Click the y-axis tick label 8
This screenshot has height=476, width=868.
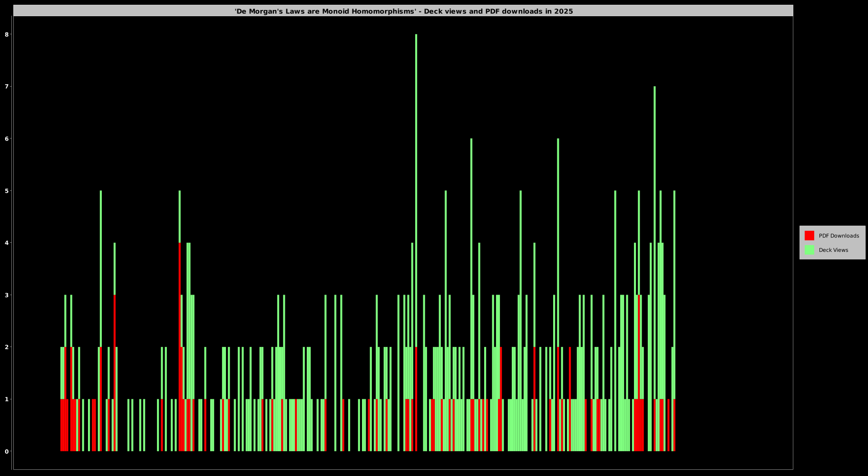point(7,34)
